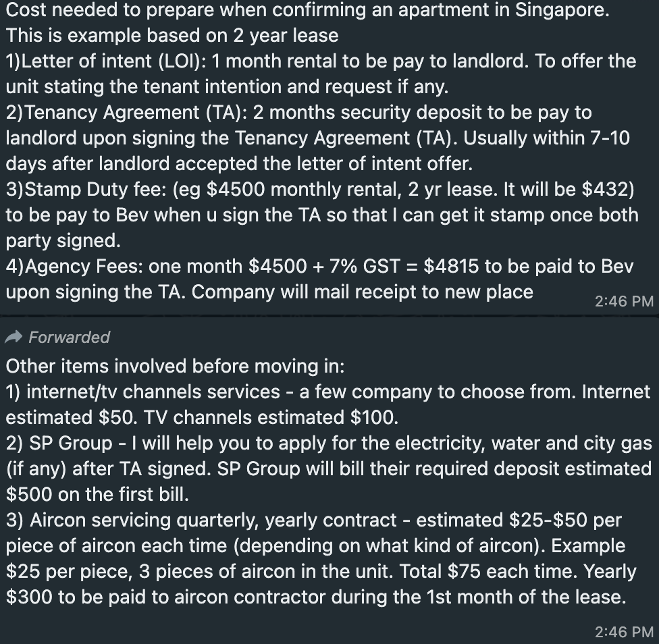Click the italic Forwarded label
659x644 pixels.
click(69, 338)
